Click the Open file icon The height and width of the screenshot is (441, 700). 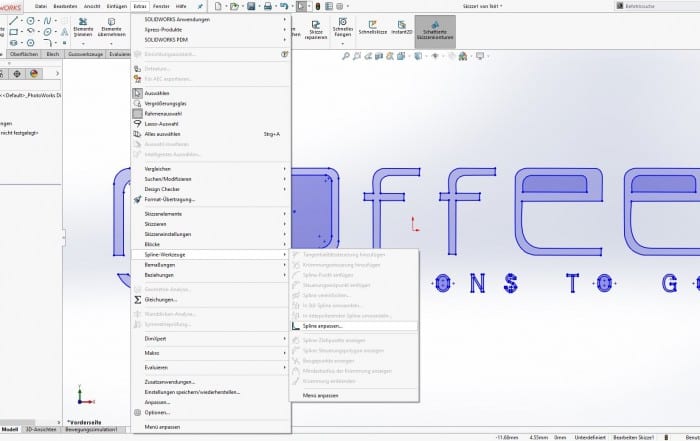[x=234, y=6]
